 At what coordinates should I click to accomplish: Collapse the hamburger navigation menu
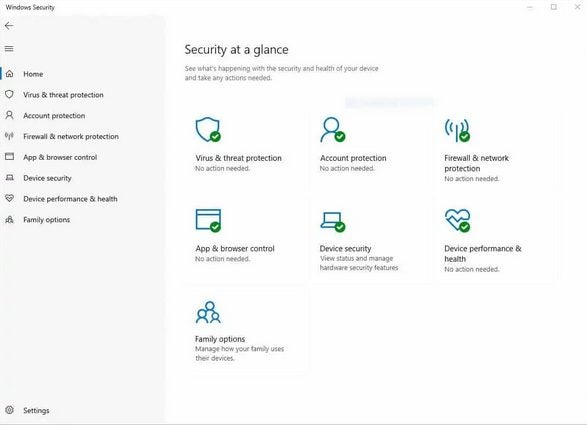coord(9,49)
